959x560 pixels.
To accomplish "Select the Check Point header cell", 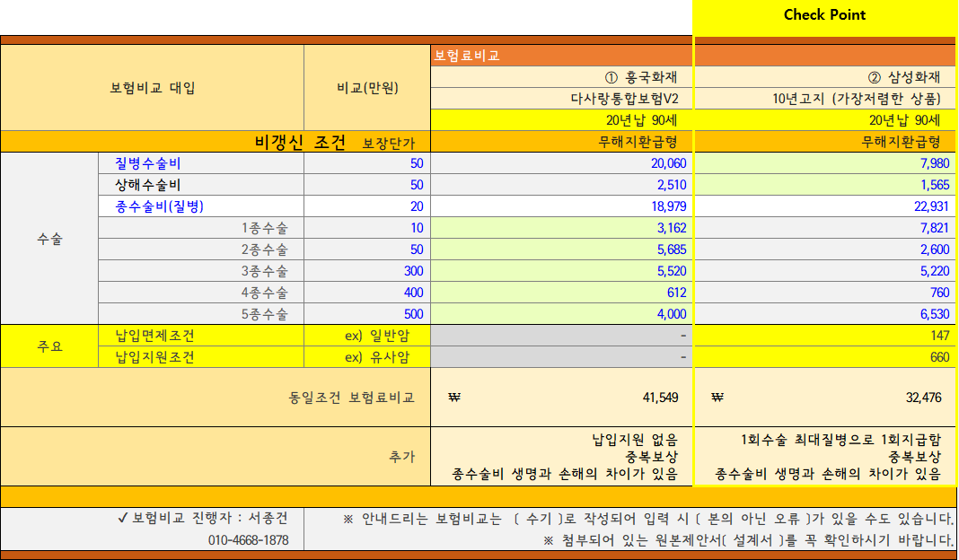I will click(x=824, y=14).
